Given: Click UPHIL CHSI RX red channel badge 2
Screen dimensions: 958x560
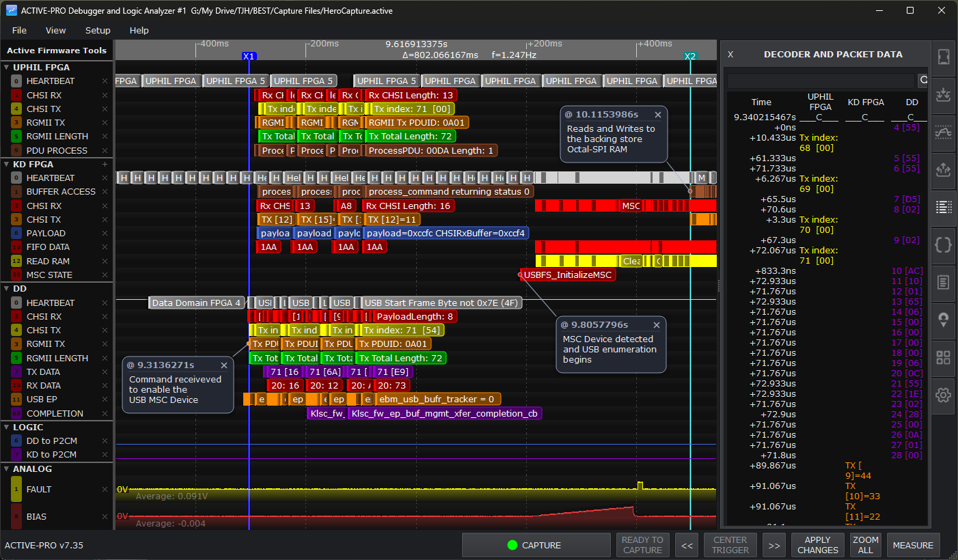Looking at the screenshot, I should (x=16, y=96).
